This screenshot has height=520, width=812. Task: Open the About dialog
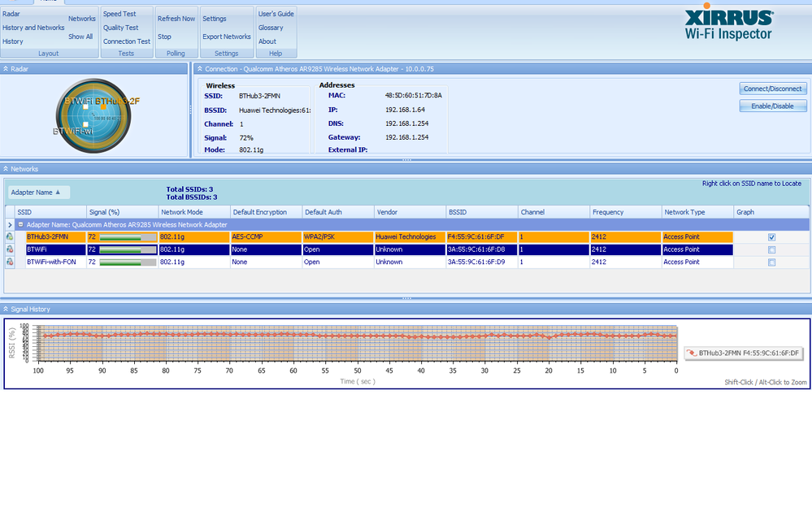tap(267, 41)
